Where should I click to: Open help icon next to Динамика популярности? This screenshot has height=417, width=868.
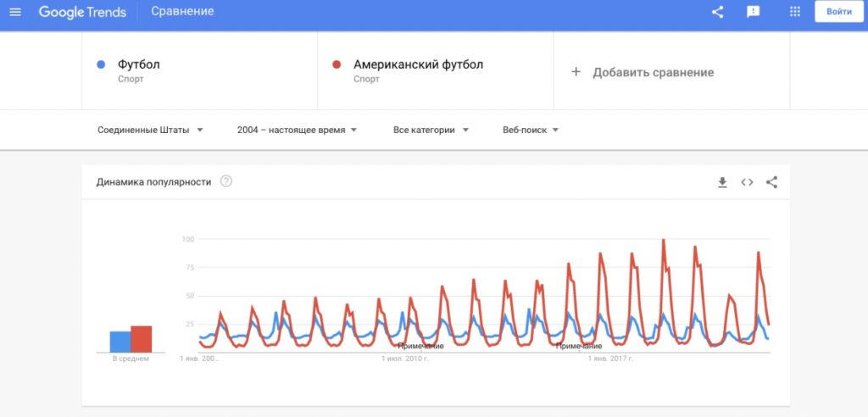point(225,181)
